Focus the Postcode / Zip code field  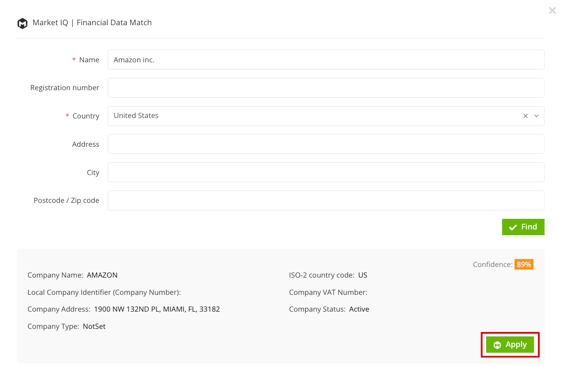pyautogui.click(x=326, y=200)
